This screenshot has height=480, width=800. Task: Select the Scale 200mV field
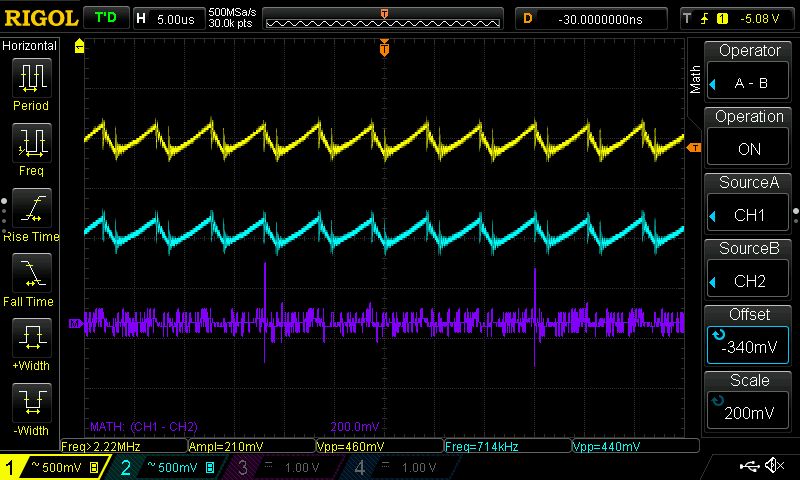pos(748,412)
